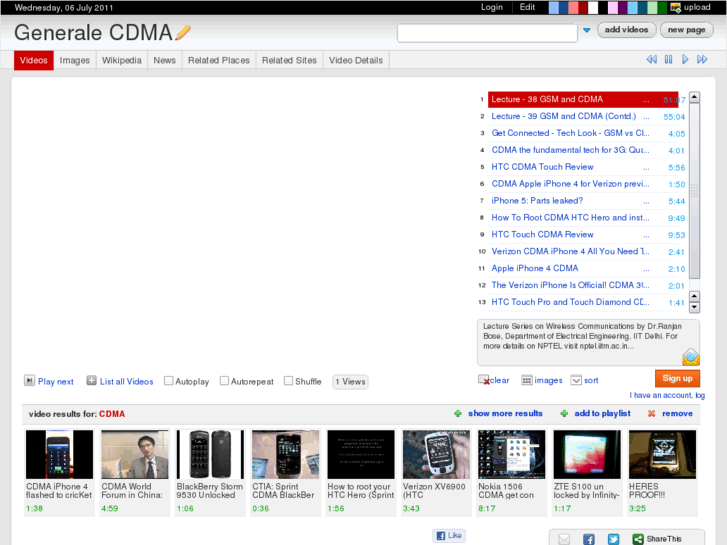Open the Related Places tab
The width and height of the screenshot is (727, 545).
tap(219, 60)
